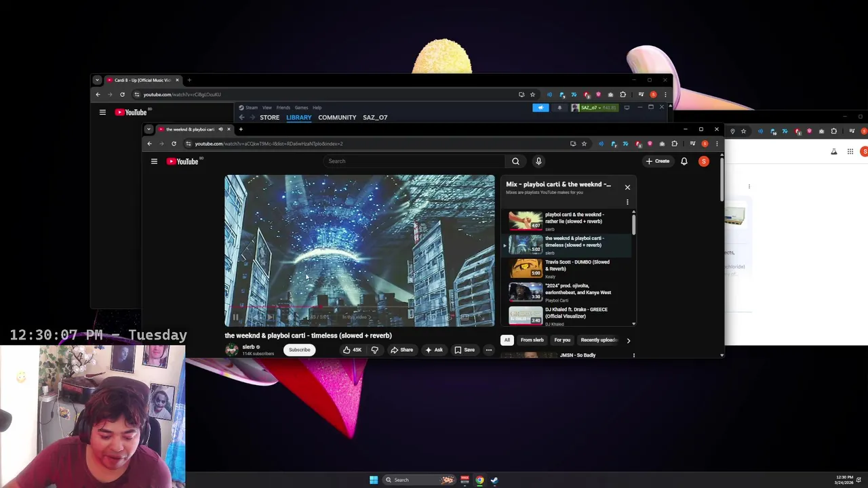Click the Create button on YouTube
The width and height of the screenshot is (868, 488).
tap(657, 161)
